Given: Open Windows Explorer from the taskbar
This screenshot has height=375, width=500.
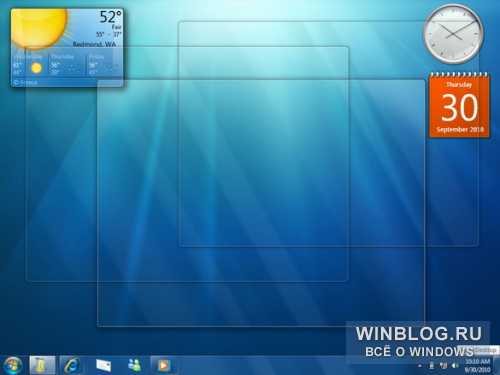Looking at the screenshot, I should point(42,365).
